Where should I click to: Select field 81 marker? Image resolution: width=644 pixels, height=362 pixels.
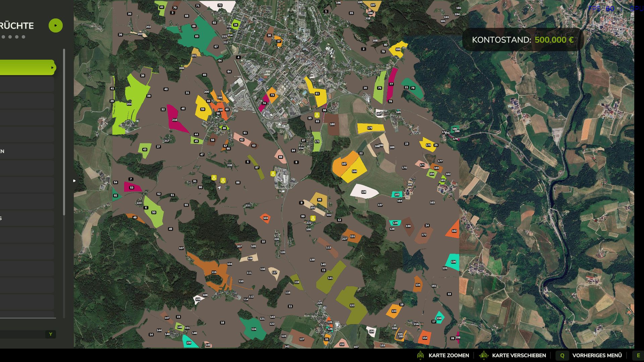tap(317, 94)
